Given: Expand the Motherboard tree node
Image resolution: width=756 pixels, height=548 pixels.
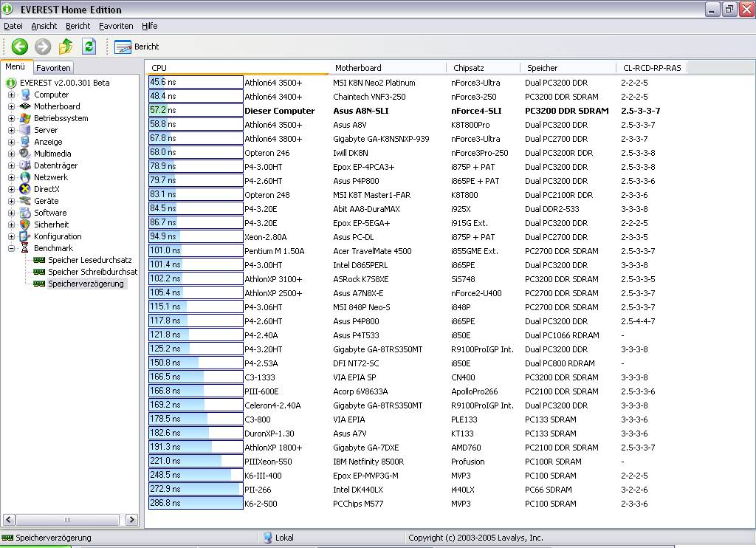Looking at the screenshot, I should point(11,106).
